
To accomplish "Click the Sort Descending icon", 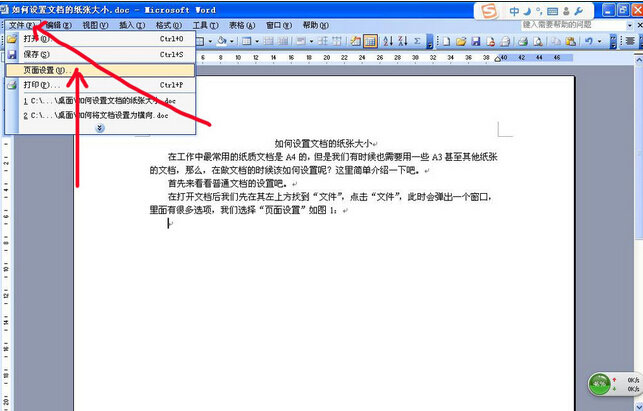I will (403, 41).
